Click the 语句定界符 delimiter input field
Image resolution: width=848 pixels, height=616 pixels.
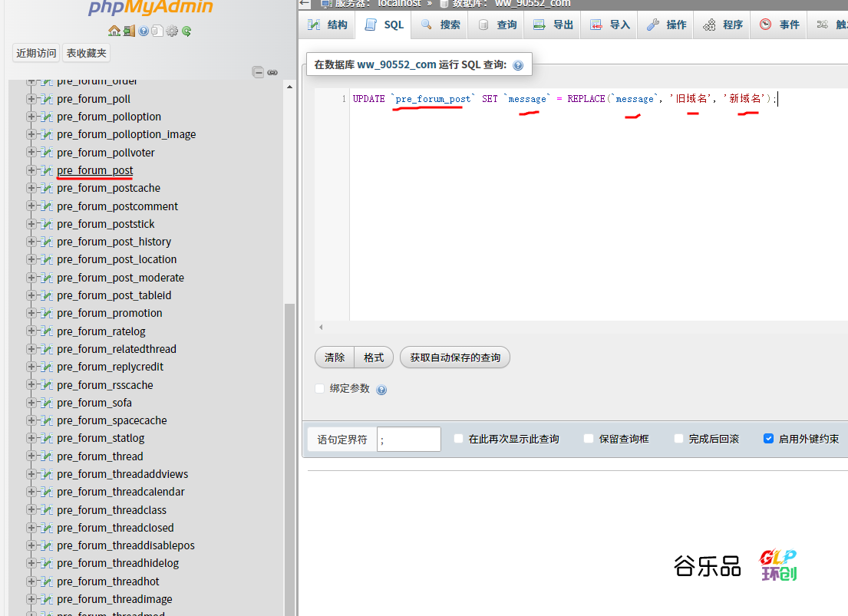tap(408, 438)
